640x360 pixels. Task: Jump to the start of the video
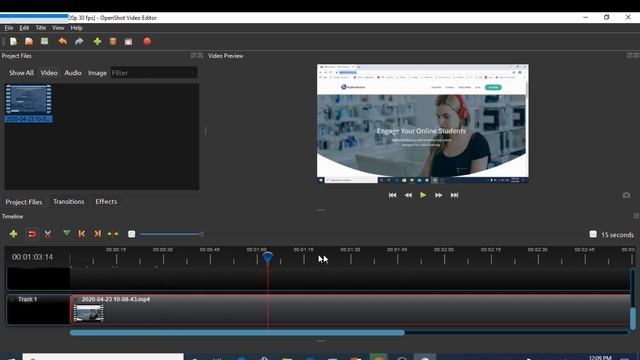(393, 196)
